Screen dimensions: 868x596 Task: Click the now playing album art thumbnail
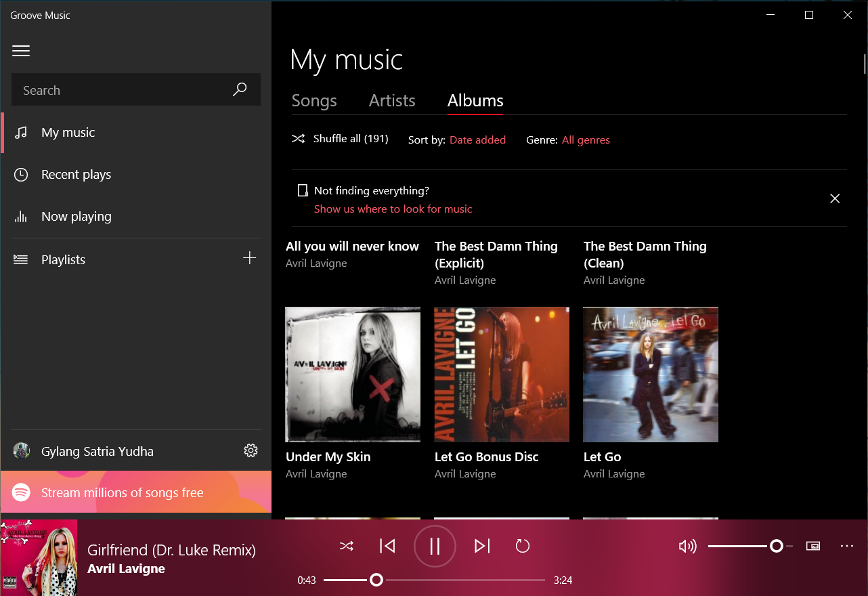(x=39, y=557)
